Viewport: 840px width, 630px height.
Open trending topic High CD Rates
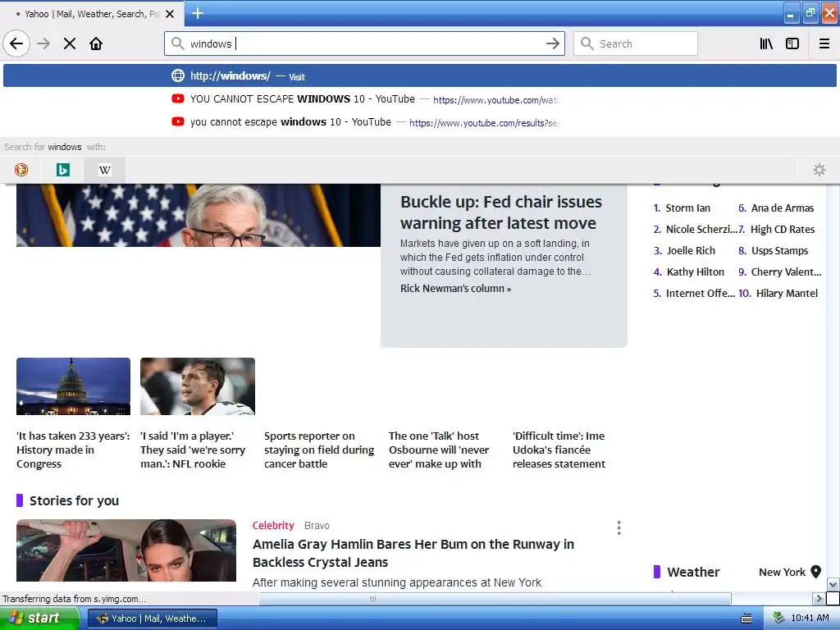(782, 230)
